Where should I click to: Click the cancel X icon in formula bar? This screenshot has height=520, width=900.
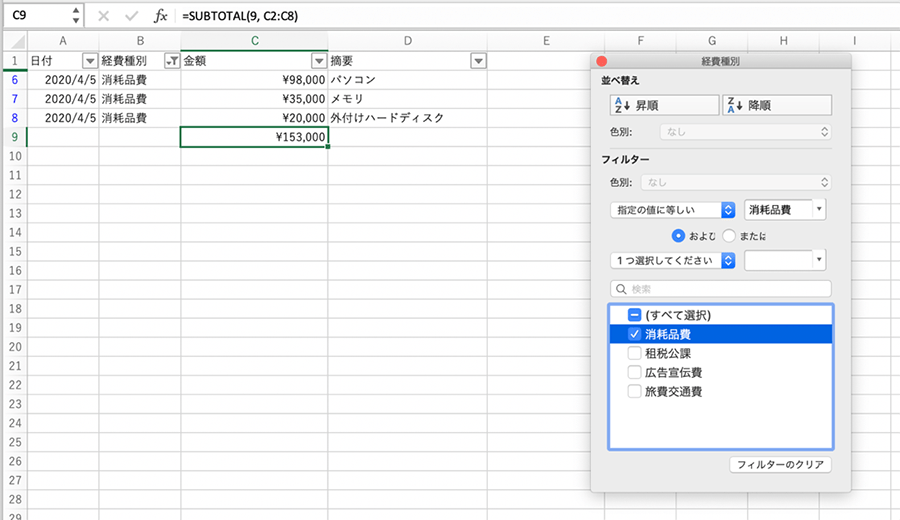tap(103, 16)
